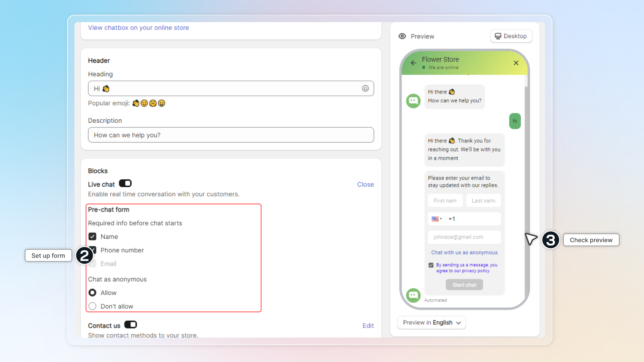Toggle the Contact us switch
644x362 pixels.
point(130,325)
